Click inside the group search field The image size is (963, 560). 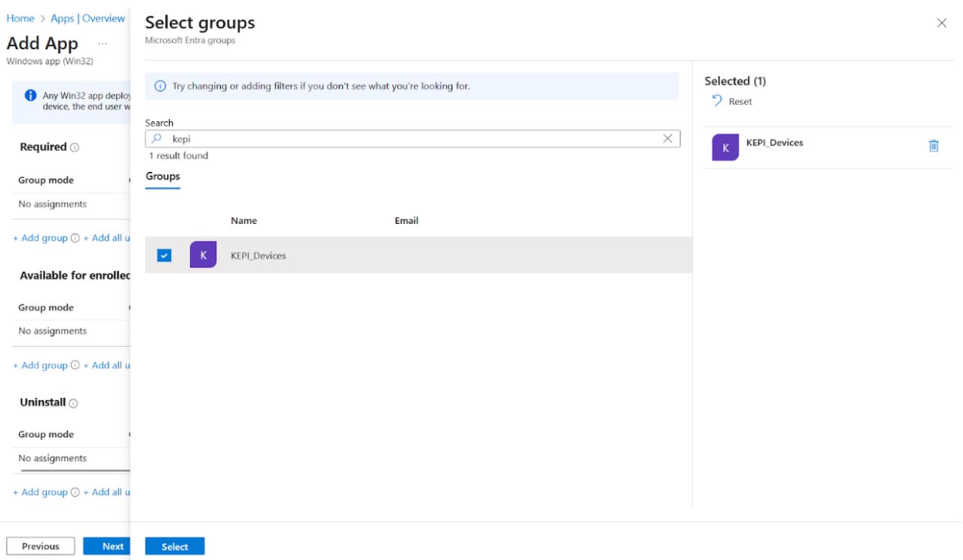click(x=407, y=139)
